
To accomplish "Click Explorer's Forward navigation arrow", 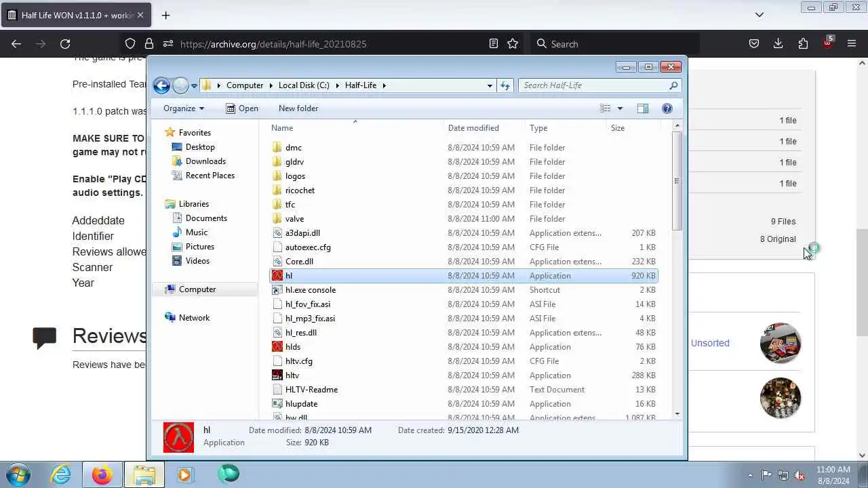I will point(180,85).
